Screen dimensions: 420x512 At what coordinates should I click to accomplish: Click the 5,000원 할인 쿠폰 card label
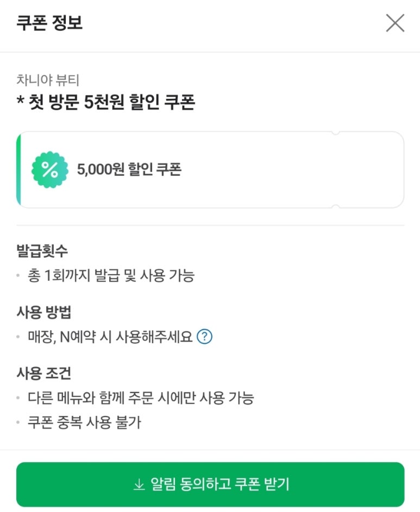(x=129, y=169)
